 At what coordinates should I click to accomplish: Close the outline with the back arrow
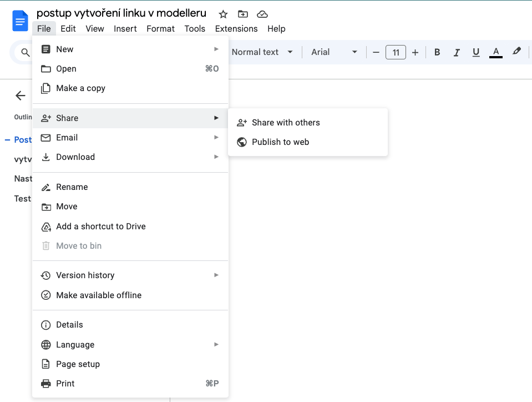(21, 96)
